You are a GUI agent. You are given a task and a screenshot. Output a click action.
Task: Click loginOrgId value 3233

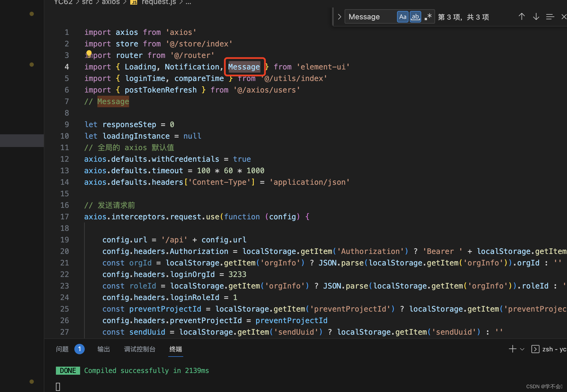(237, 274)
